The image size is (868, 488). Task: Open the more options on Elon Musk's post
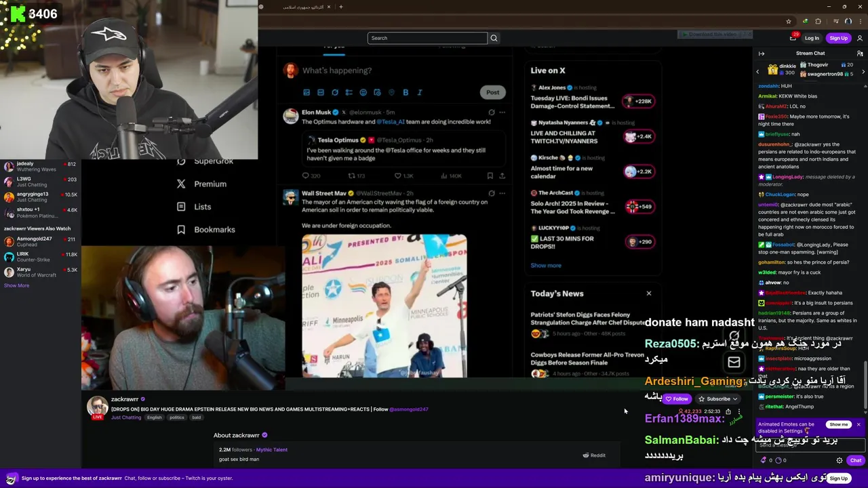502,113
